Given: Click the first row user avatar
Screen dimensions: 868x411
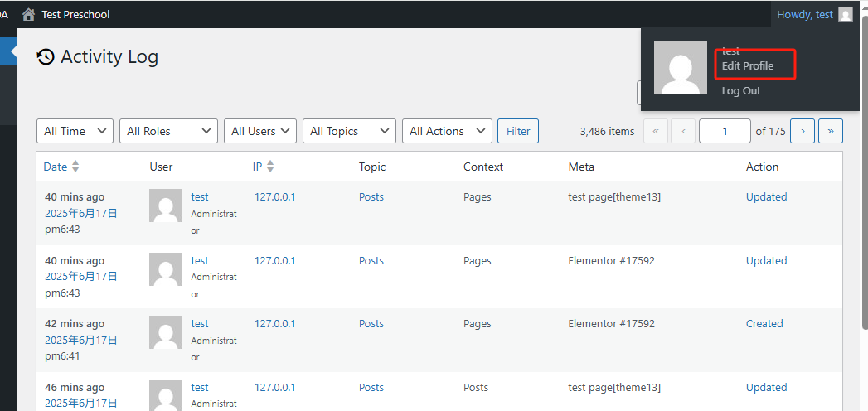Looking at the screenshot, I should point(166,205).
